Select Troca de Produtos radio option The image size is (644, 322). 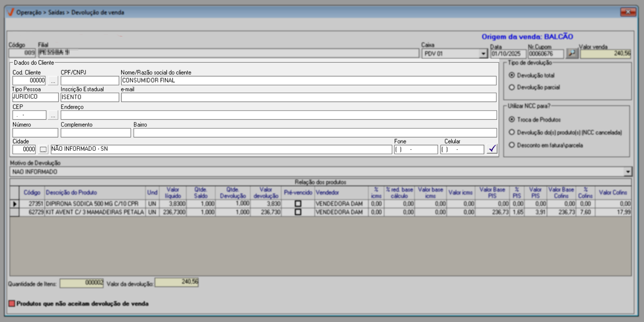(512, 119)
